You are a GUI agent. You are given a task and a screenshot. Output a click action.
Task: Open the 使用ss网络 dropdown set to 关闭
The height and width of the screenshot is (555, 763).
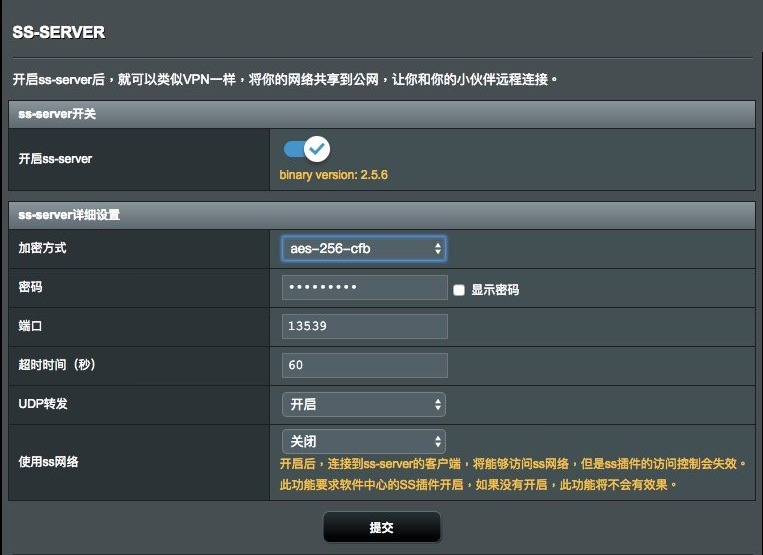(x=363, y=441)
